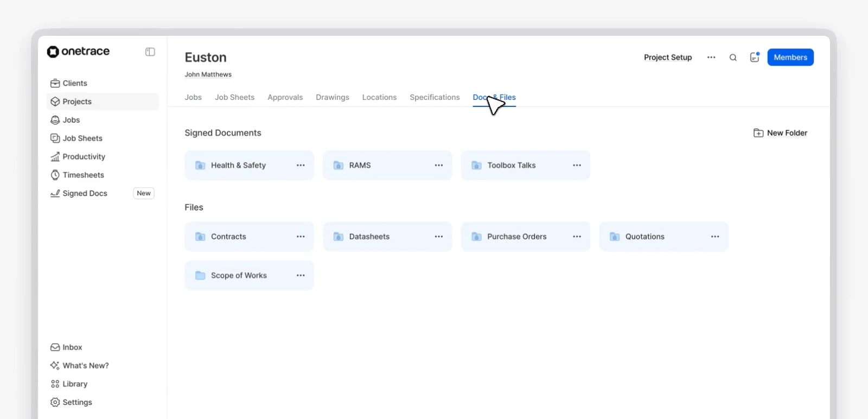Image resolution: width=868 pixels, height=419 pixels.
Task: Click the Toolbox Talks folder icon
Action: [476, 165]
